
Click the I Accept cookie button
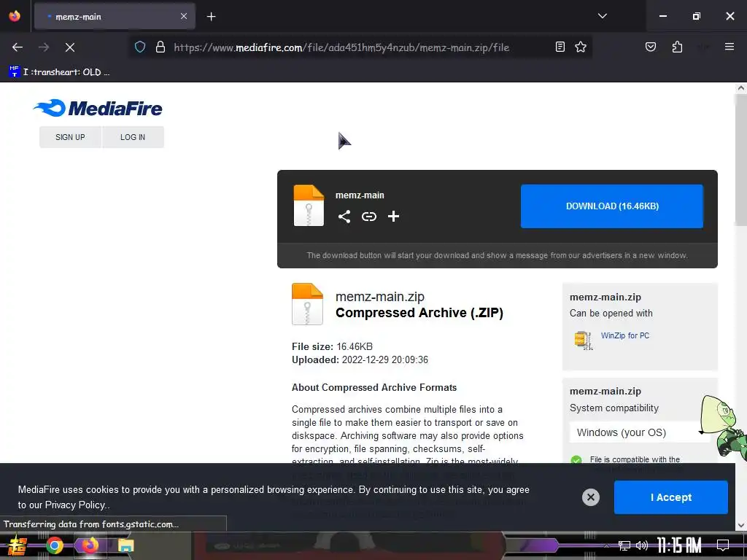(x=671, y=497)
